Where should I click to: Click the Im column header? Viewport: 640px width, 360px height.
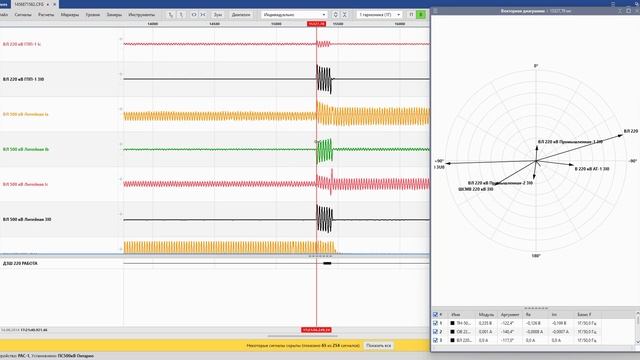coord(554,315)
